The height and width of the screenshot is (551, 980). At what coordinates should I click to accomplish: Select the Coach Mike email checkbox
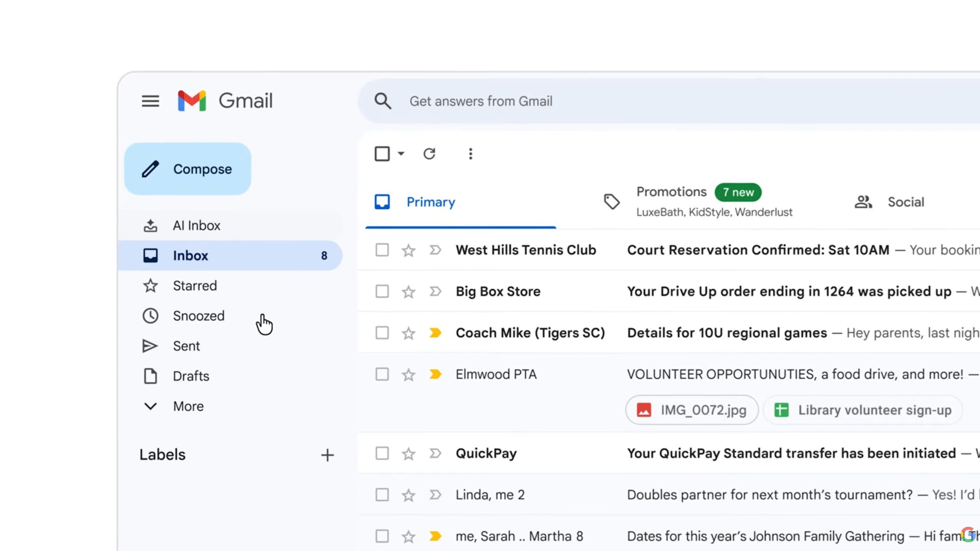click(382, 333)
